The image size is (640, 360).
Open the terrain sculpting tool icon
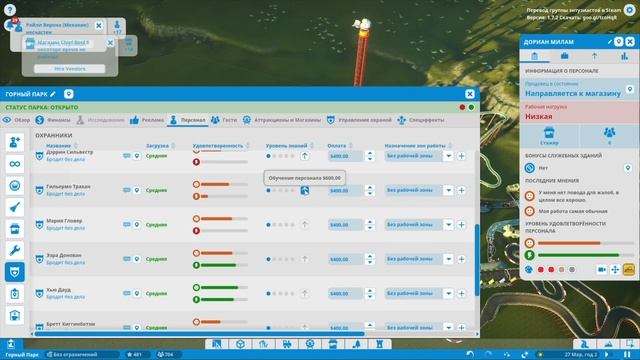(x=608, y=344)
